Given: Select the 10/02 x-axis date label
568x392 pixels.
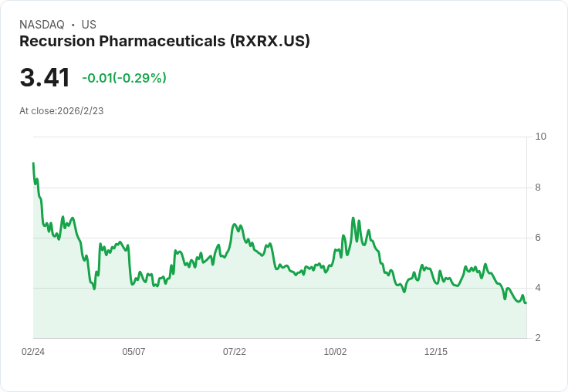Looking at the screenshot, I should click(x=335, y=352).
